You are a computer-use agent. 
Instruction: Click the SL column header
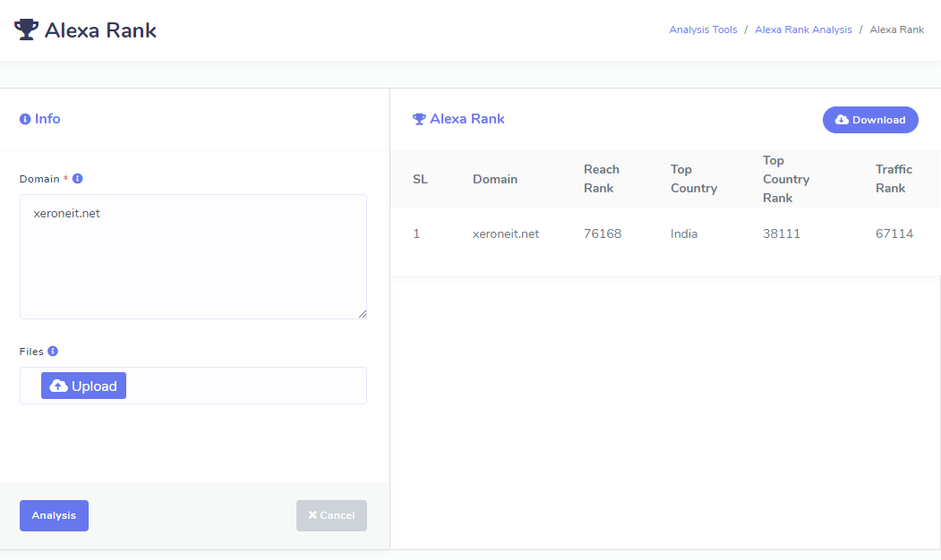(420, 179)
